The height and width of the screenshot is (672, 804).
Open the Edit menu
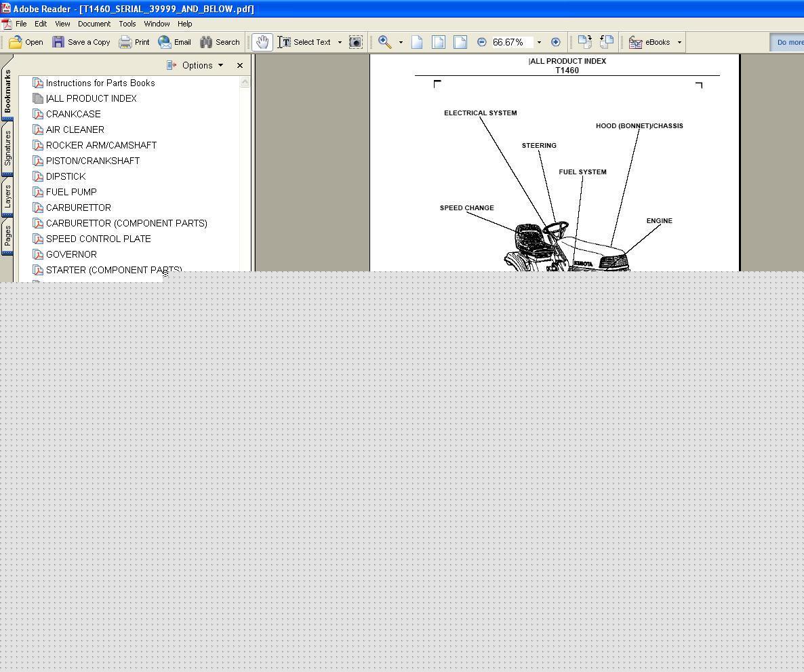41,24
